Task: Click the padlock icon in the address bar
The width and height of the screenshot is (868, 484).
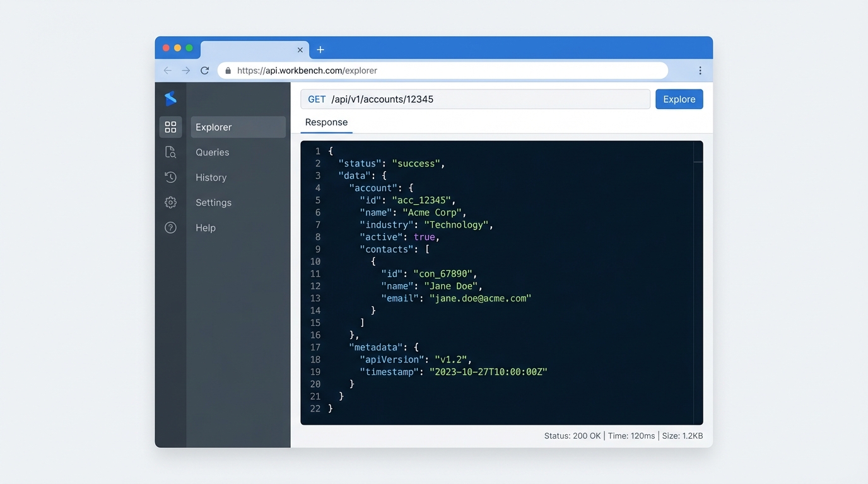Action: coord(228,70)
